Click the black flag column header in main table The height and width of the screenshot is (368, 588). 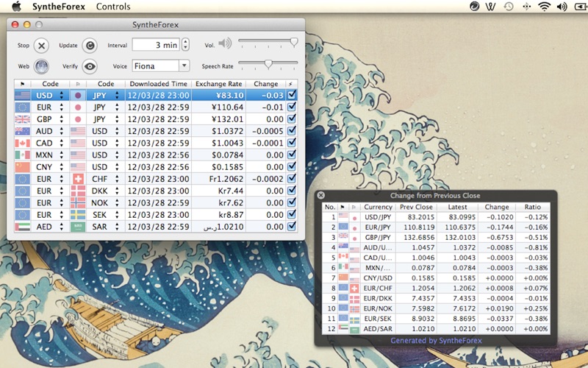pyautogui.click(x=22, y=84)
